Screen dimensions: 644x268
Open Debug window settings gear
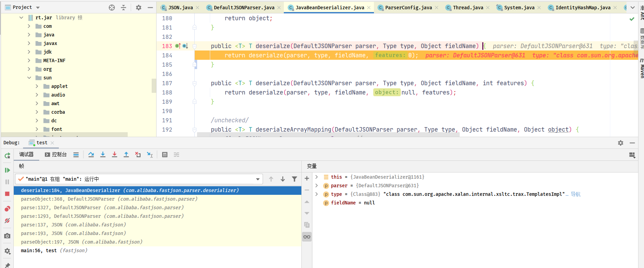(621, 143)
